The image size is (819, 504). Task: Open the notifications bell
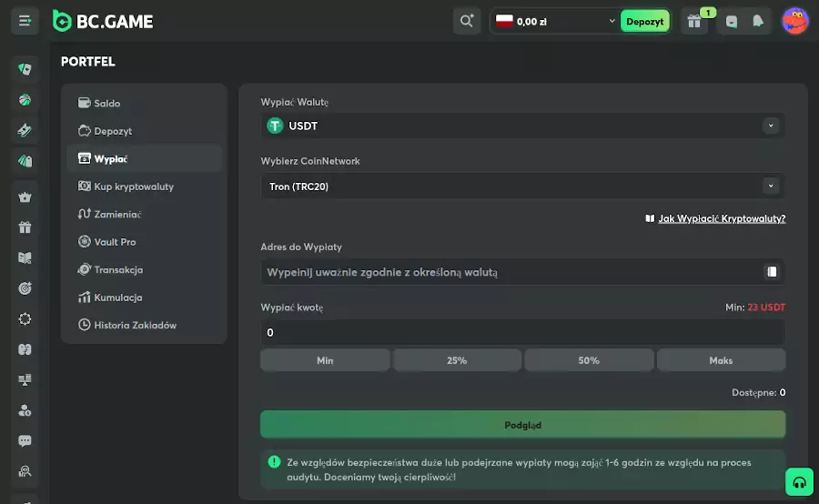(757, 21)
